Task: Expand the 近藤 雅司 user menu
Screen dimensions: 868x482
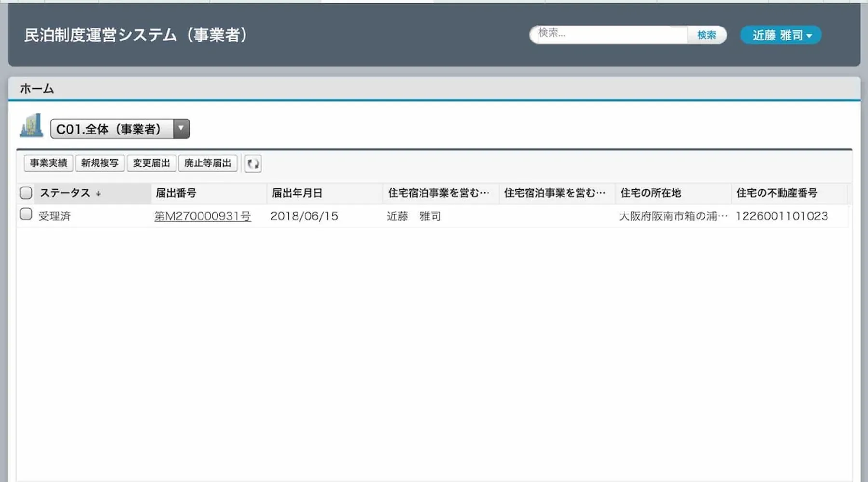Action: (781, 35)
